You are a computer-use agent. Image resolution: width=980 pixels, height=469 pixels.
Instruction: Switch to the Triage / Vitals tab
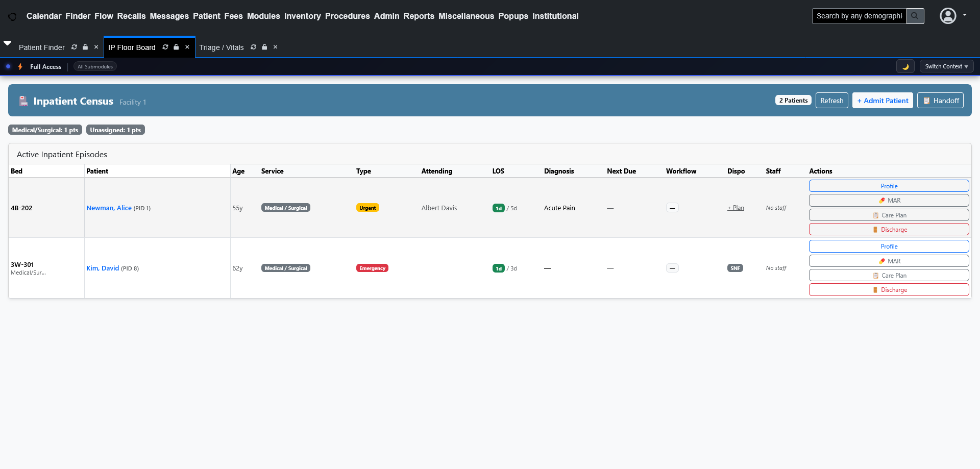222,47
